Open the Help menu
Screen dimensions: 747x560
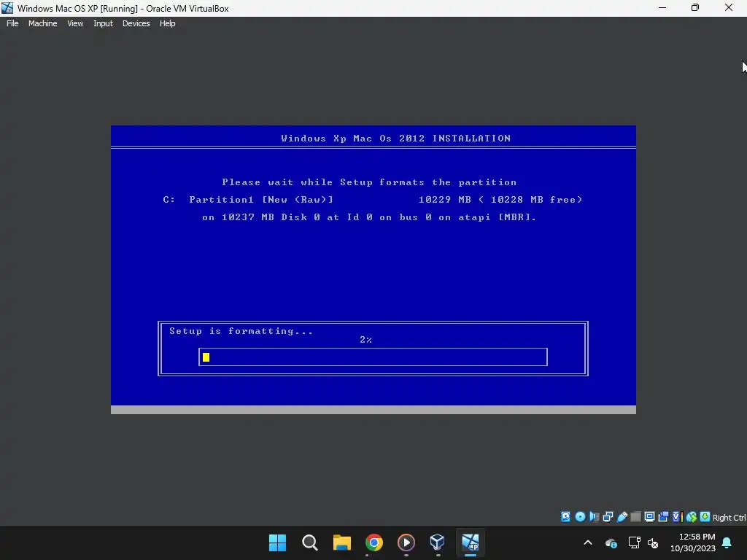tap(167, 23)
